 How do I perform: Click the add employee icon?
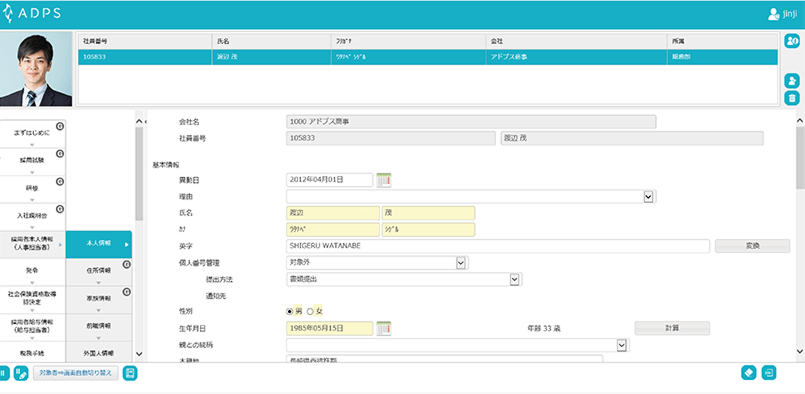pyautogui.click(x=792, y=81)
